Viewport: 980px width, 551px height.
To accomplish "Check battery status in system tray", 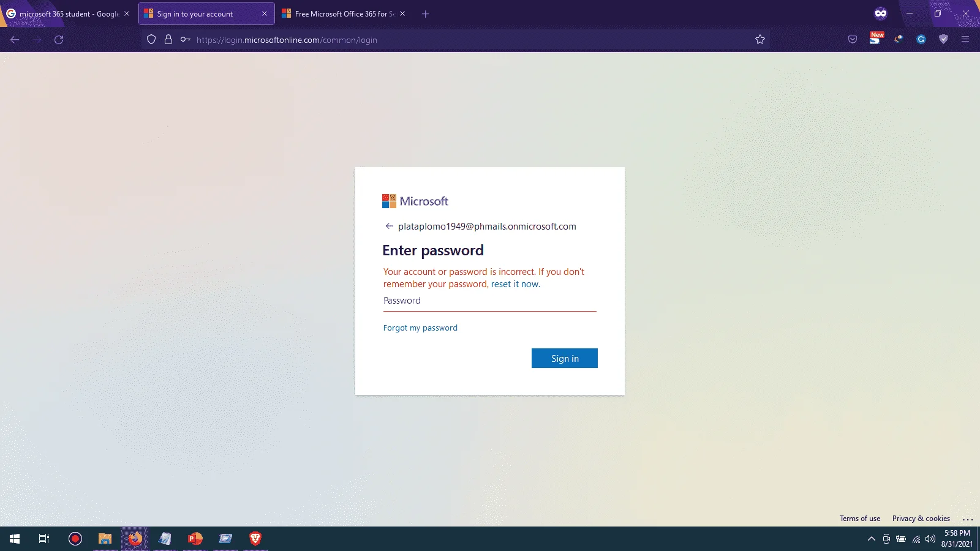I will pyautogui.click(x=901, y=539).
